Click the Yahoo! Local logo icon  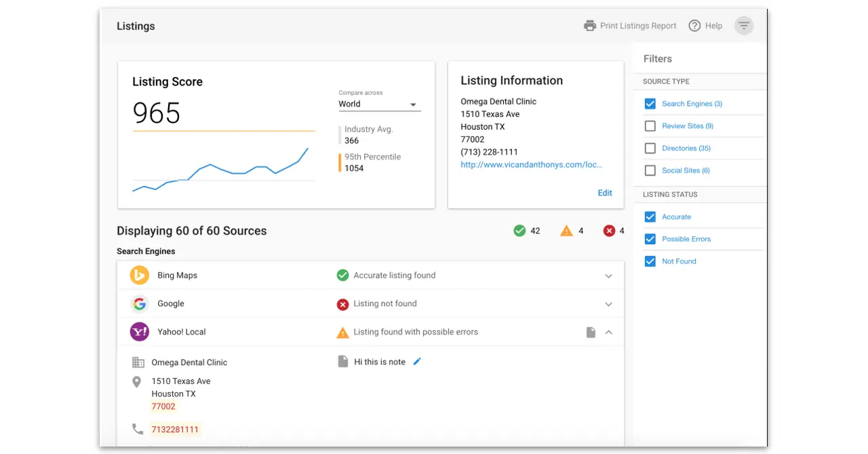[x=139, y=332]
